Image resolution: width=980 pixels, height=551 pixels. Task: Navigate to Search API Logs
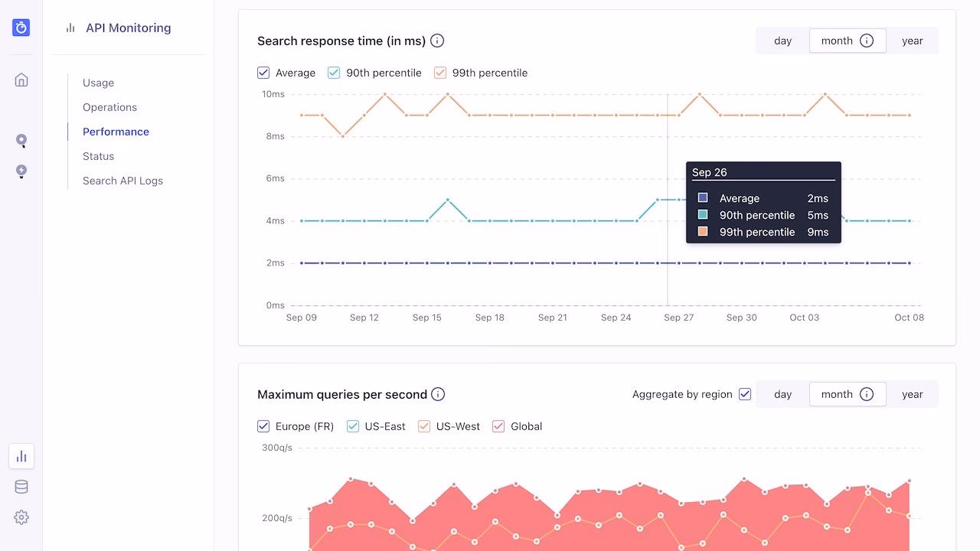[x=122, y=181]
